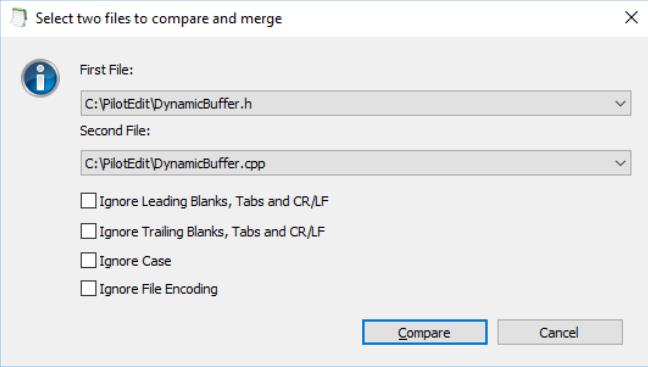The image size is (648, 367).
Task: Expand the First File dropdown arrow
Action: coord(620,103)
